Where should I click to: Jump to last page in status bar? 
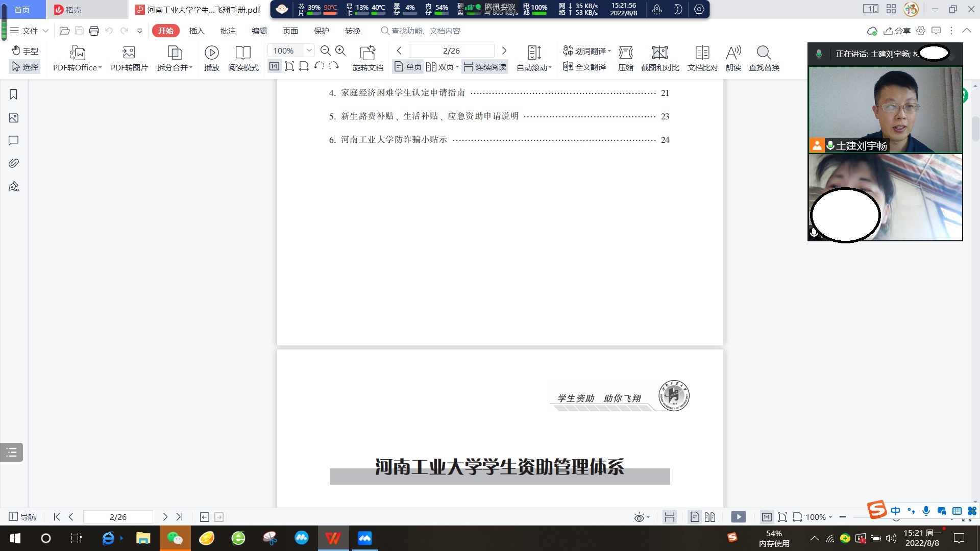coord(180,517)
